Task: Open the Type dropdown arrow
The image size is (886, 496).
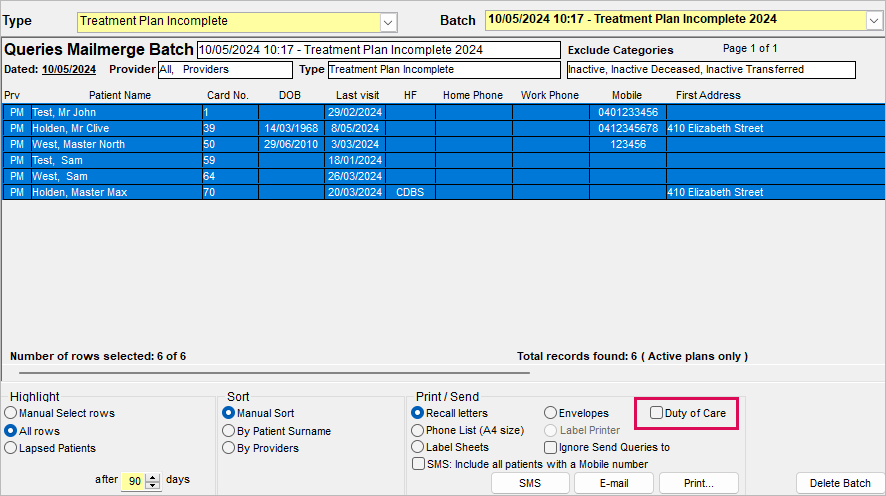Action: point(388,23)
